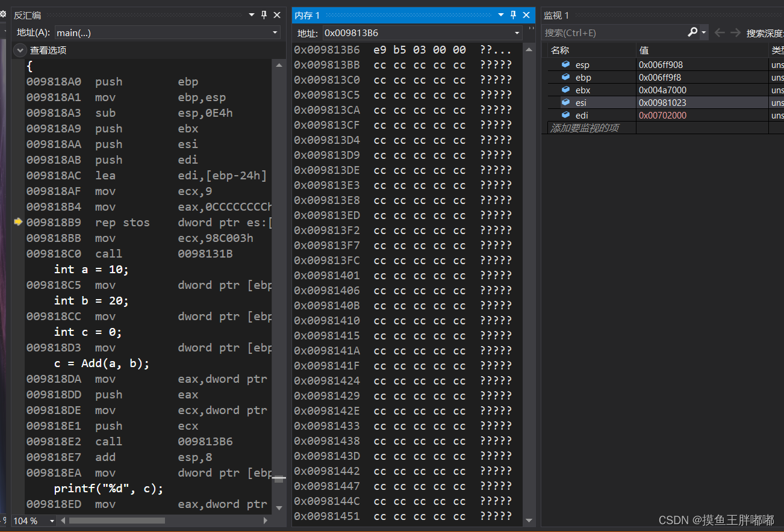This screenshot has height=532, width=784.
Task: Click the line 'int b = 20;'
Action: pyautogui.click(x=91, y=300)
